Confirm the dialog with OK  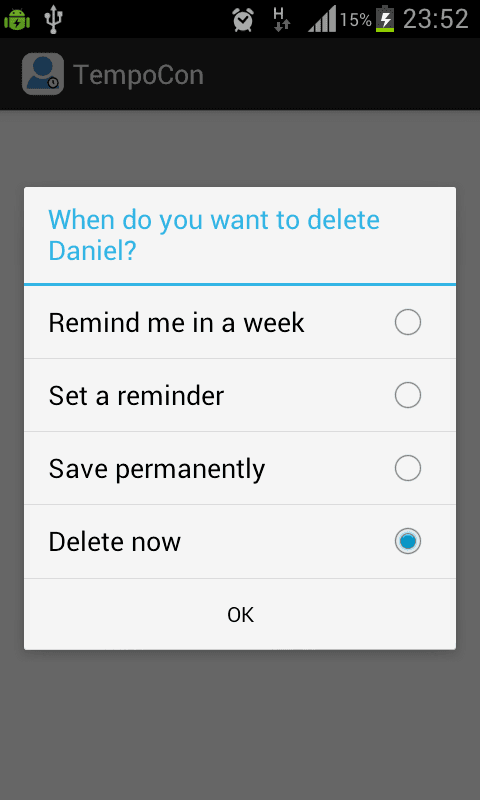point(240,615)
